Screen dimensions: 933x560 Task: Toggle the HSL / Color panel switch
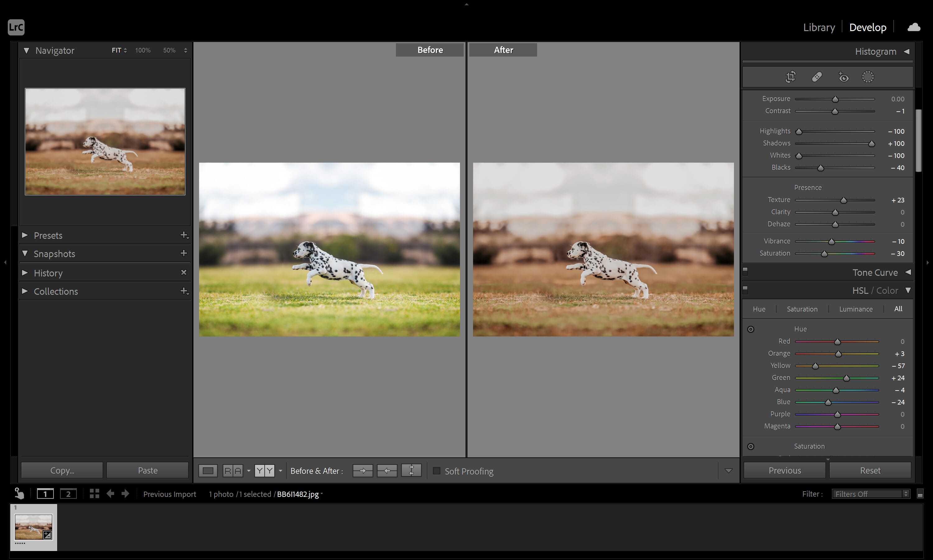[745, 290]
